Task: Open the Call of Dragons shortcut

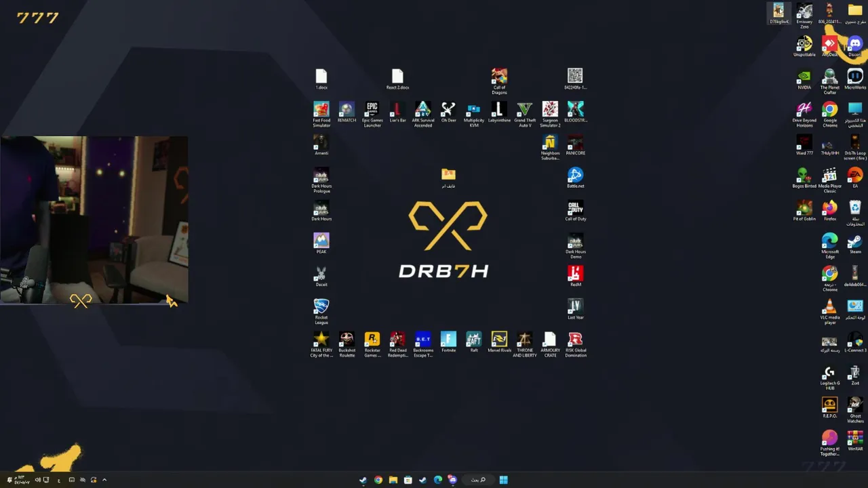Action: tap(499, 81)
